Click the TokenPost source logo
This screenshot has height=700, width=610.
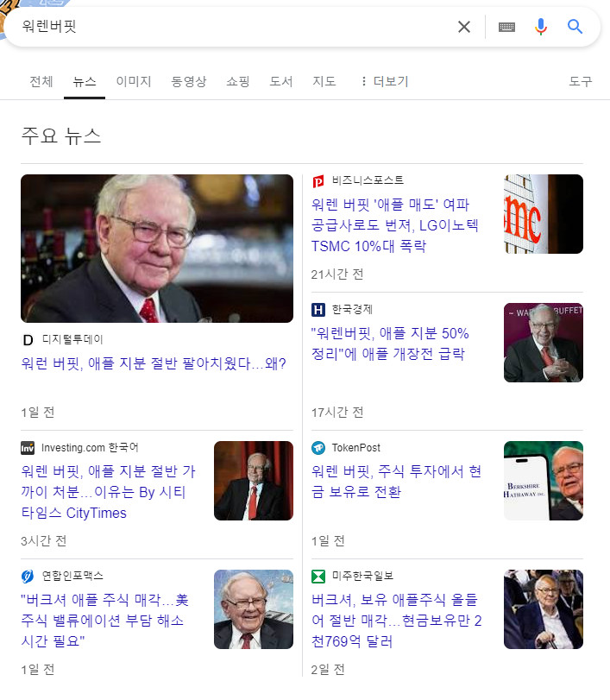tap(318, 448)
